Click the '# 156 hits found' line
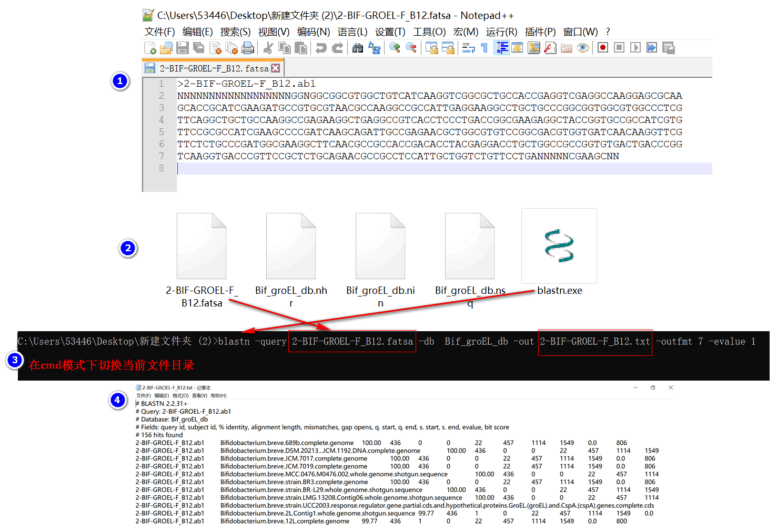Screen dimensions: 777x532 click(x=159, y=435)
